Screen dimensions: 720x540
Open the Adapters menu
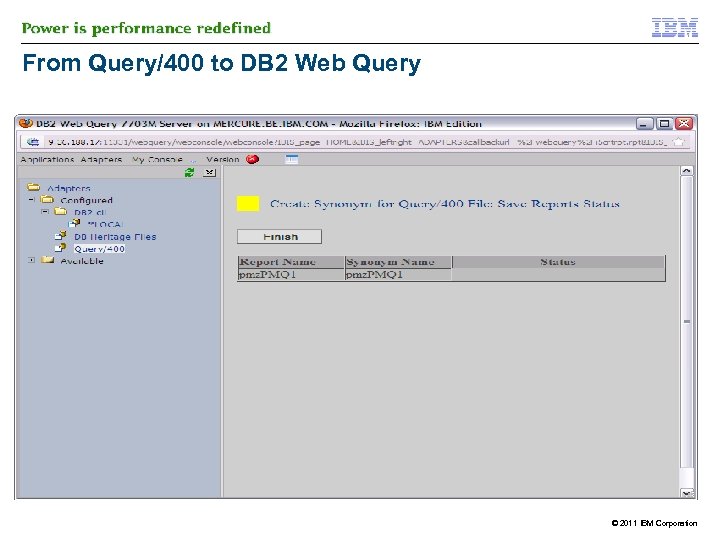point(101,159)
